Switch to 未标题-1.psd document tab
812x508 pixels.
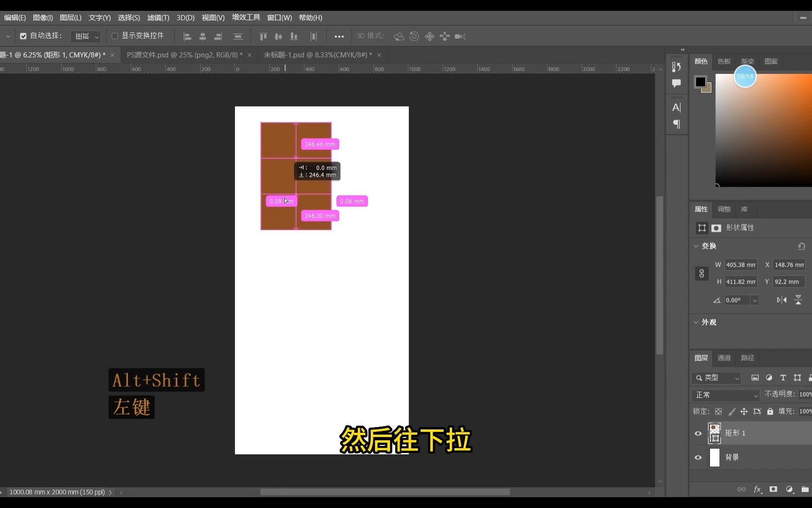[x=318, y=55]
